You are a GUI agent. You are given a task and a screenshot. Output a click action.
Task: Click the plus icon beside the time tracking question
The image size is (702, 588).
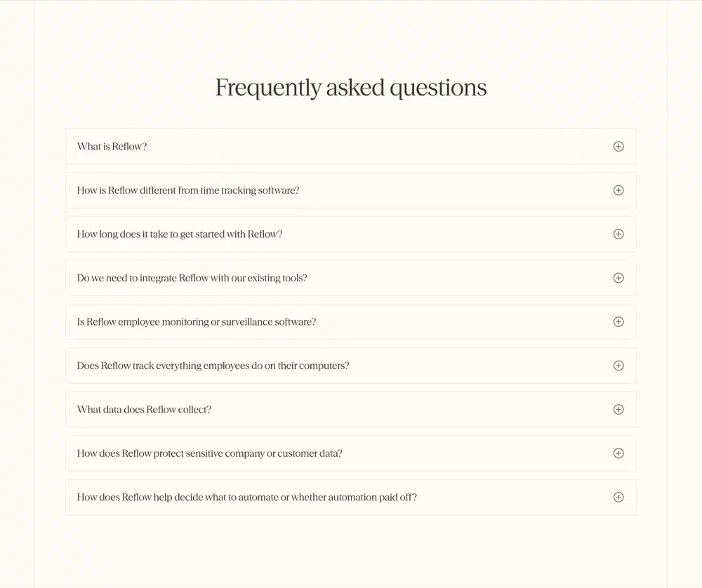coord(618,189)
